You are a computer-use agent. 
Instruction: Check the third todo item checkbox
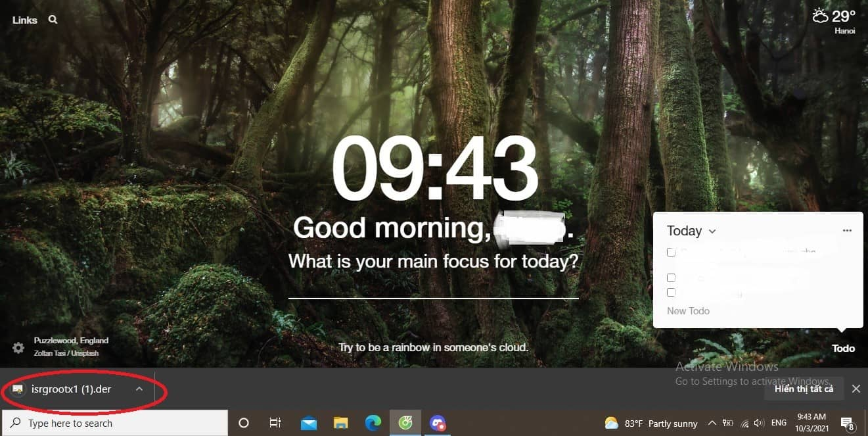[x=671, y=292]
